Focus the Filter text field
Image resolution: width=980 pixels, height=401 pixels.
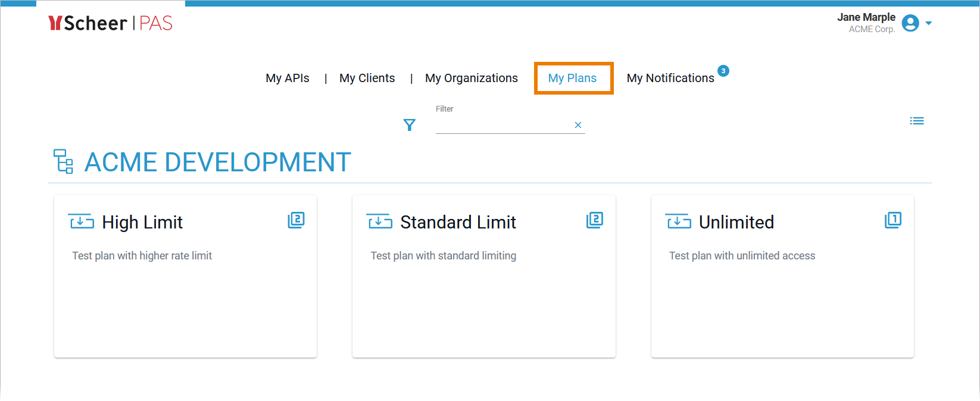[x=503, y=125]
